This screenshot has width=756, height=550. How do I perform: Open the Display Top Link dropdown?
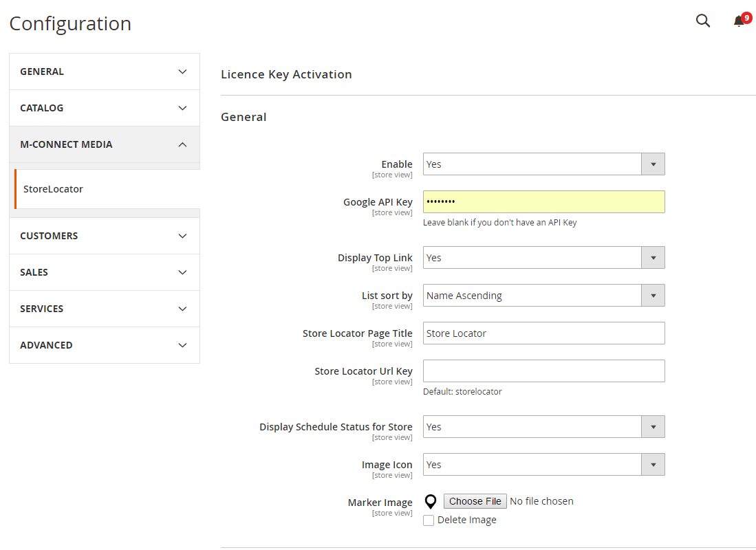[x=543, y=258]
